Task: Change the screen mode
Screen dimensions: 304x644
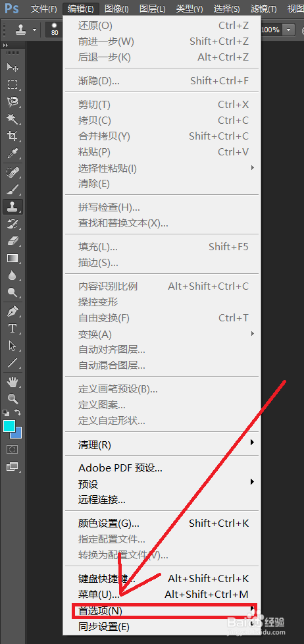Action: coord(13,467)
